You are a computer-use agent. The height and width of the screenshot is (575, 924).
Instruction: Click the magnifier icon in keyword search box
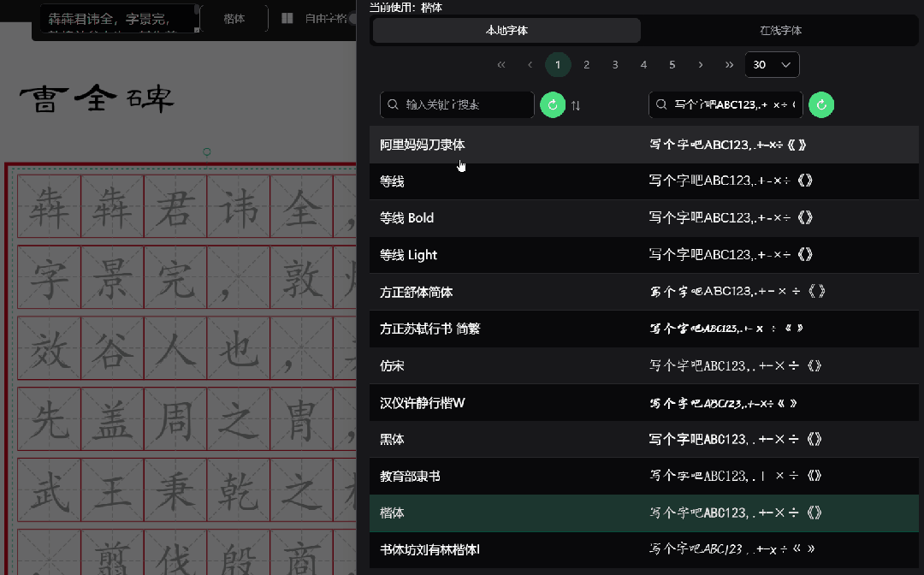[392, 104]
